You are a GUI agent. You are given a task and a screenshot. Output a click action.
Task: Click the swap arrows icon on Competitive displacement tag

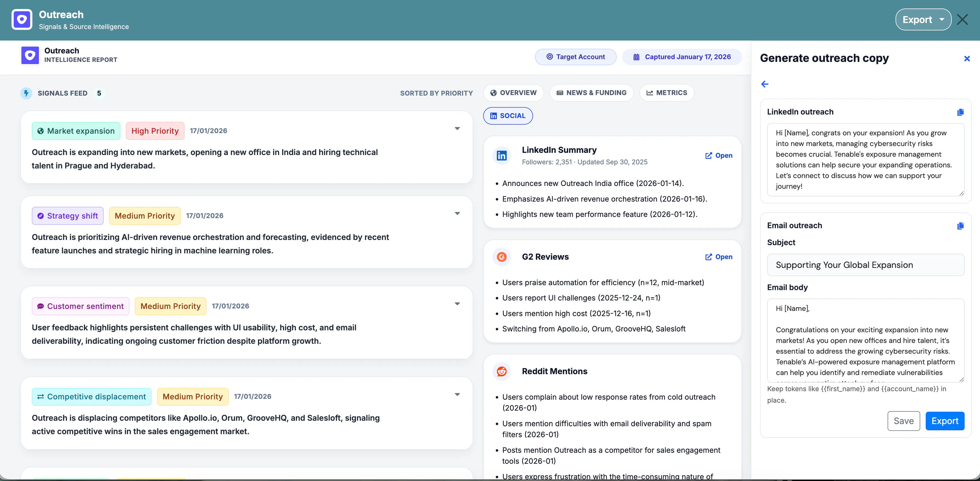40,397
